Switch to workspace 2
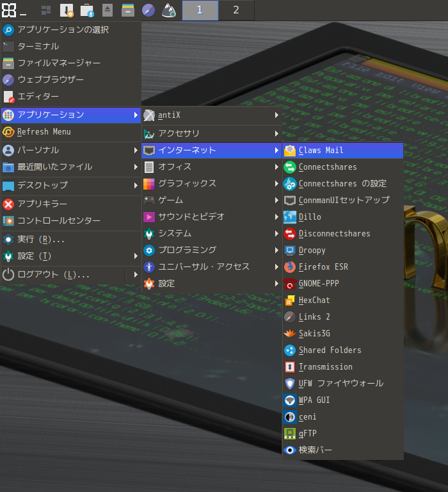The image size is (448, 492). pos(236,10)
